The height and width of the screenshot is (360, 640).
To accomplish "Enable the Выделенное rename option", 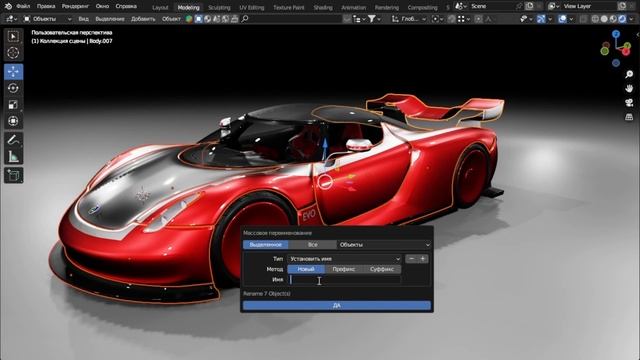I will pos(265,244).
